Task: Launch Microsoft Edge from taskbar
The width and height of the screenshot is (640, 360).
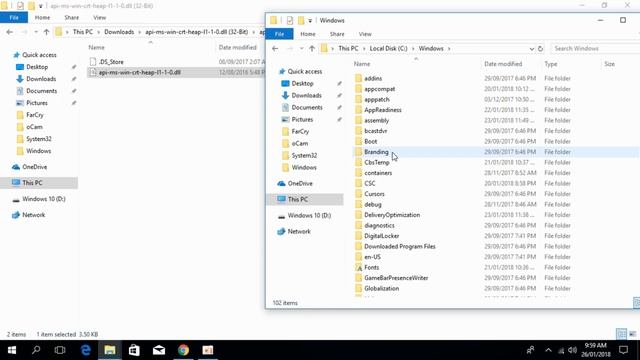Action: (x=85, y=350)
